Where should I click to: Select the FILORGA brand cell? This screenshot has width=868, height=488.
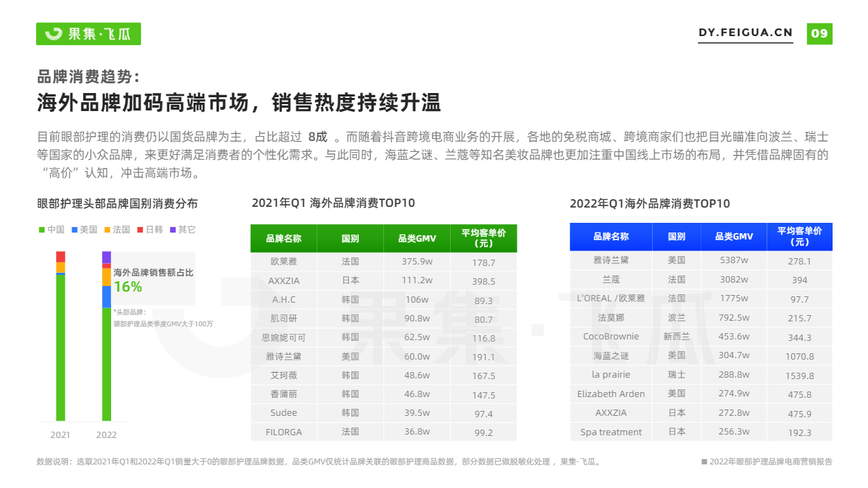(283, 432)
